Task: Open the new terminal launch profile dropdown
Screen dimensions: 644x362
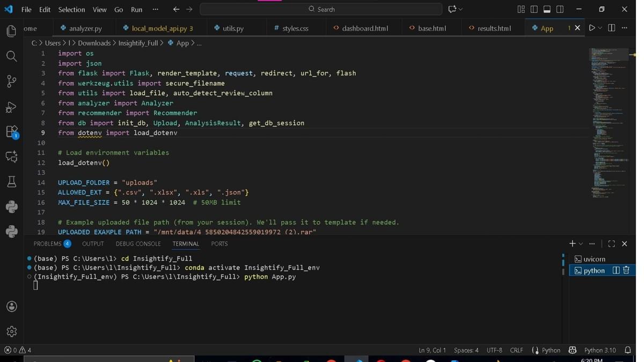Action: [x=581, y=244]
